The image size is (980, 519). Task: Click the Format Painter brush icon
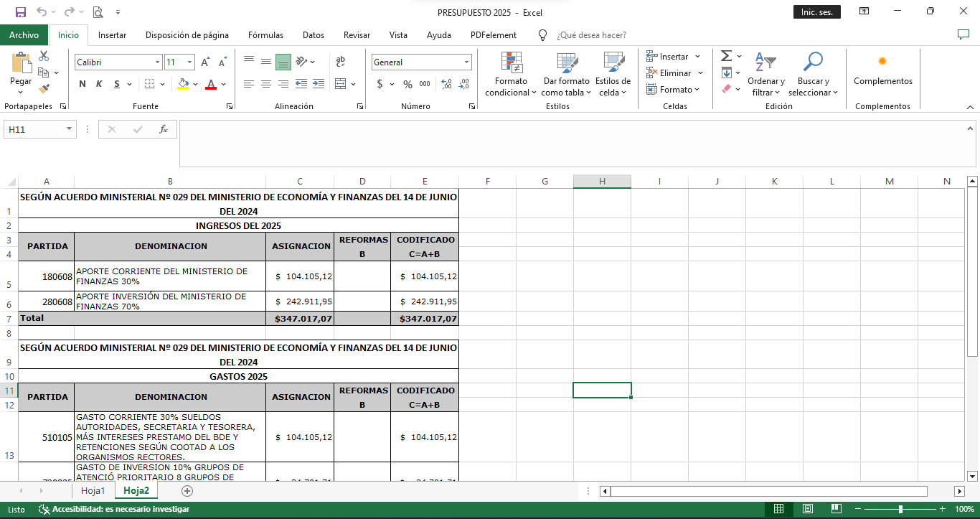(44, 89)
